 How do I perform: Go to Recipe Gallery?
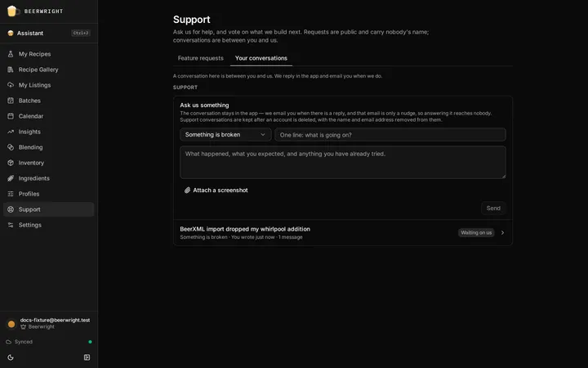49,70
